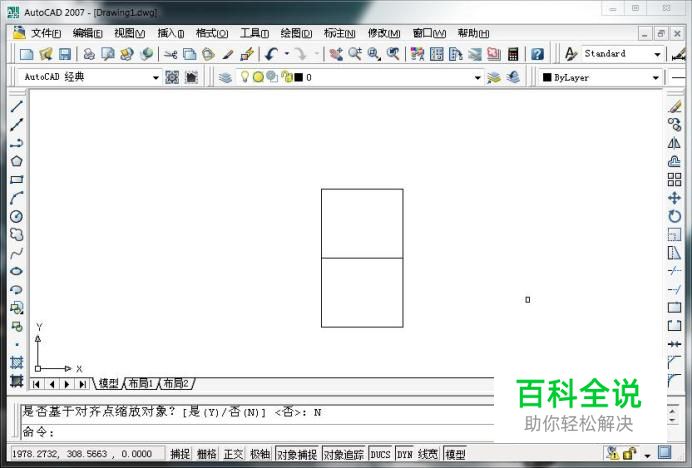Open the 绘图(D) menu
This screenshot has width=692, height=468.
pos(296,33)
